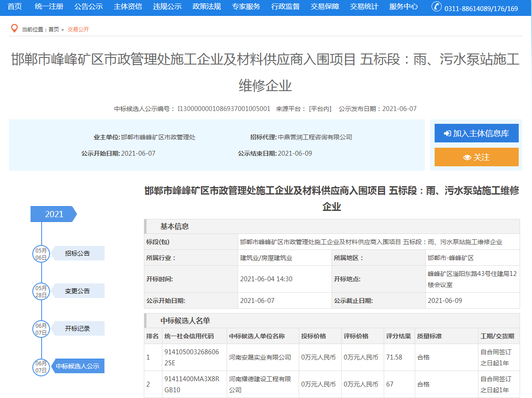Viewport: 532px width, 398px height.
Task: Click the 首页 breadcrumb link
Action: [x=54, y=30]
